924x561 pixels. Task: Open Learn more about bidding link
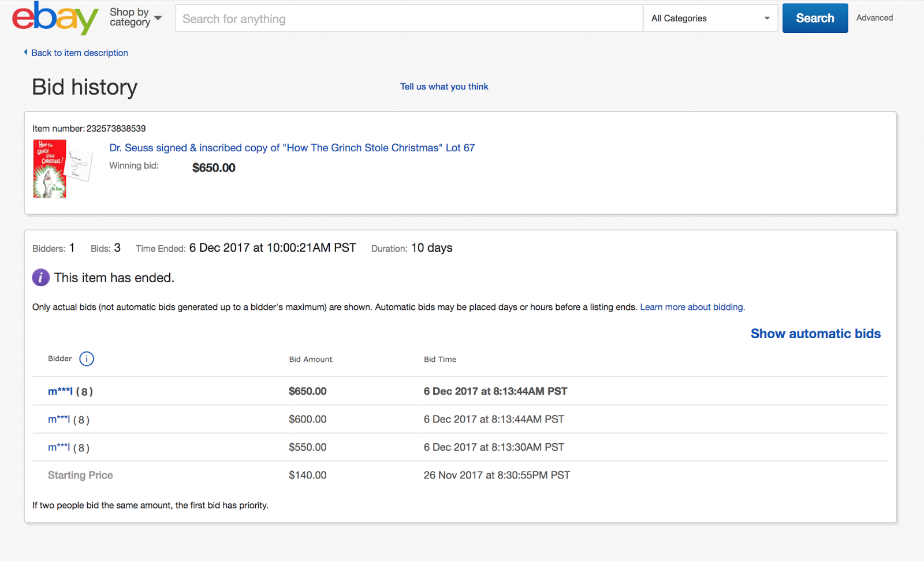(x=692, y=307)
